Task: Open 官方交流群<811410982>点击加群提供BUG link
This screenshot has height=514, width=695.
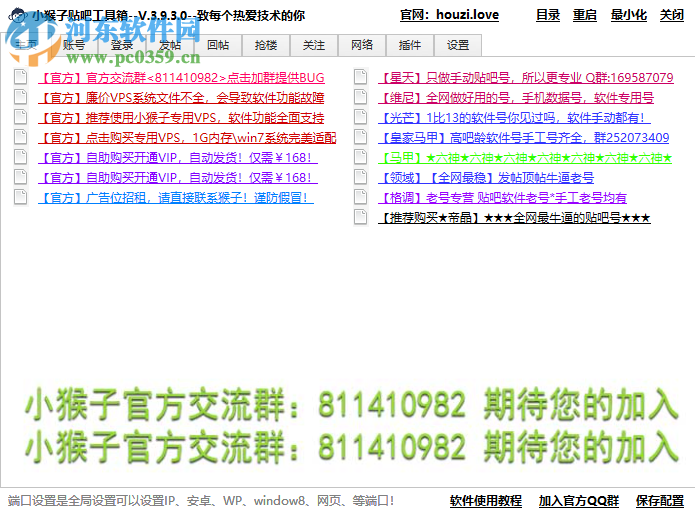Action: pos(181,78)
